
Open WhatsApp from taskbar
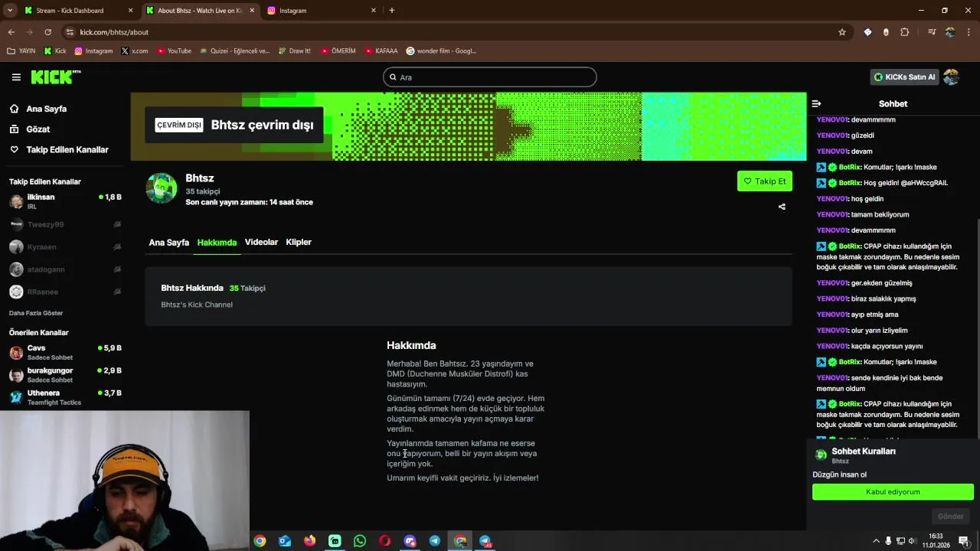pos(360,541)
